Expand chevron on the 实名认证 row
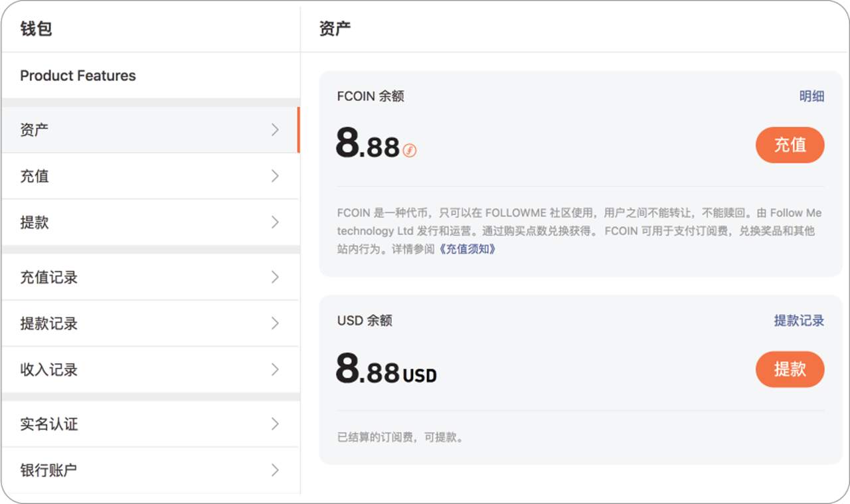The height and width of the screenshot is (504, 850). tap(275, 424)
